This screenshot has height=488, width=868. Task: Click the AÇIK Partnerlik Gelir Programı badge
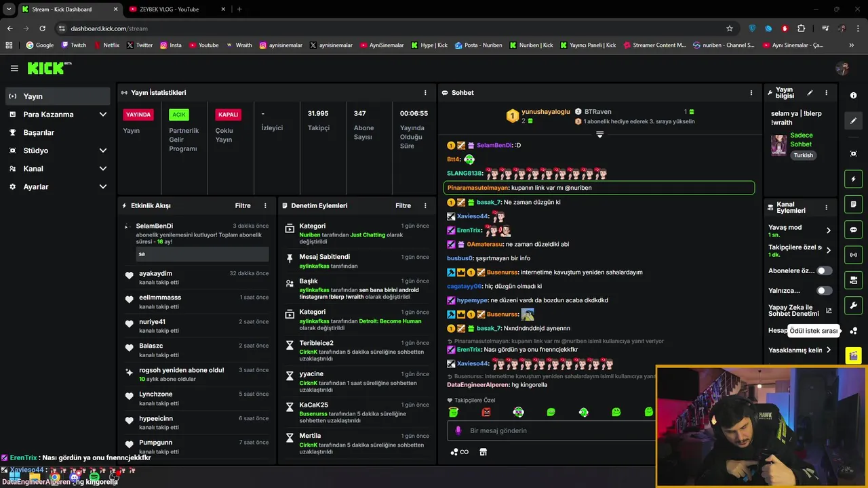coord(179,115)
